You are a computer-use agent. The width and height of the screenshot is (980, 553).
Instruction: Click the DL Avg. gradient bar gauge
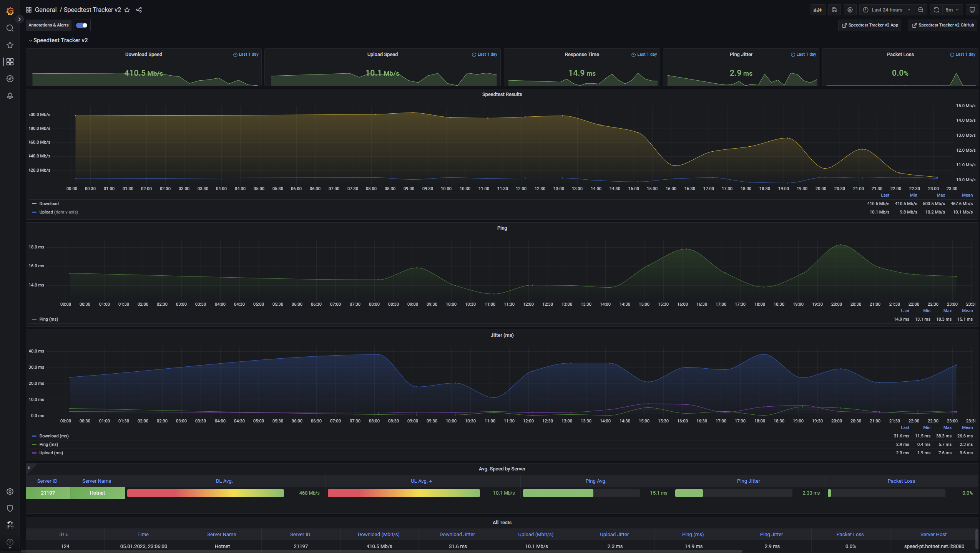(x=205, y=493)
